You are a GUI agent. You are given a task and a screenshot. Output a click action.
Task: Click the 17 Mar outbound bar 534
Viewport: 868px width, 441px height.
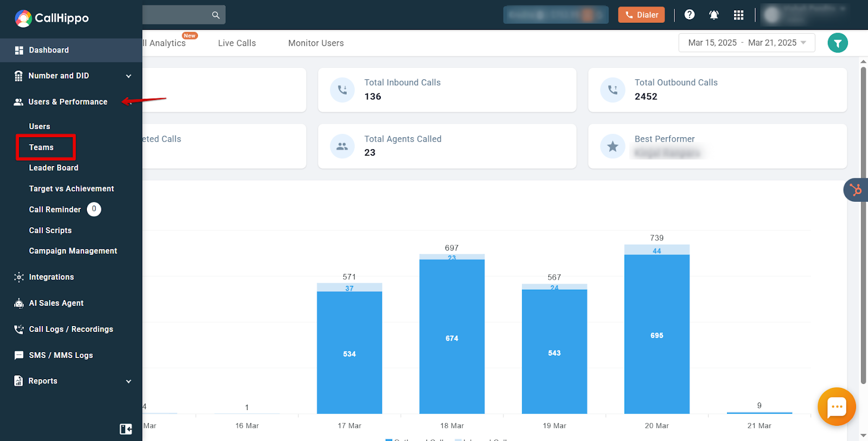[349, 353]
